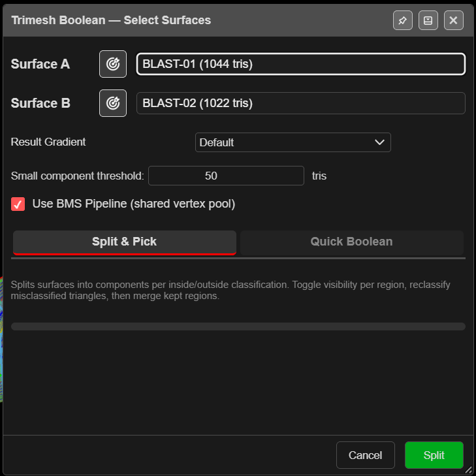Pick Surface A from the viewport with target icon
Image resolution: width=476 pixels, height=476 pixels.
coord(113,64)
